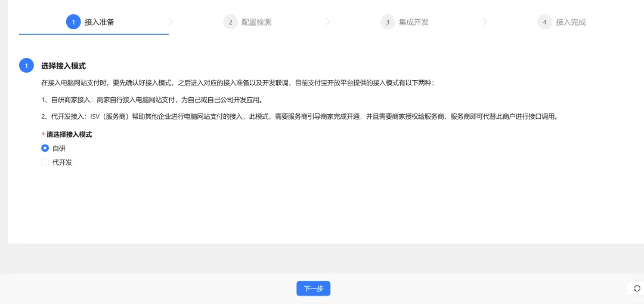Click the 选择接入模式 heading

63,66
